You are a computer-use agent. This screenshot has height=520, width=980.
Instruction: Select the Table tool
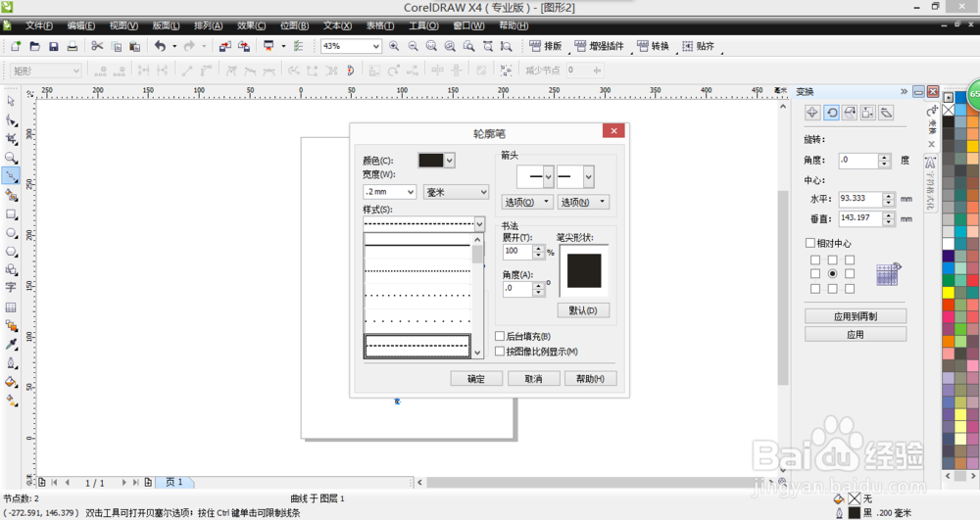tap(11, 307)
